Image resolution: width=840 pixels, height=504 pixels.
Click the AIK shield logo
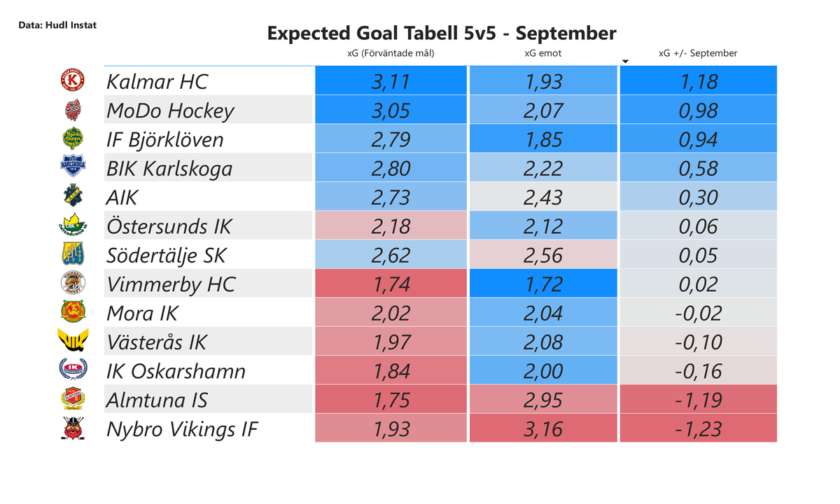point(73,197)
